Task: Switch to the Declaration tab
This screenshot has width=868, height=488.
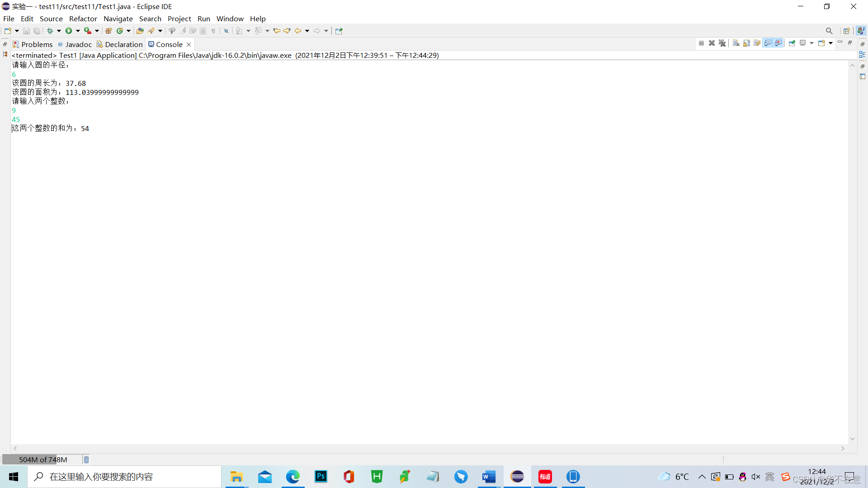Action: click(123, 44)
